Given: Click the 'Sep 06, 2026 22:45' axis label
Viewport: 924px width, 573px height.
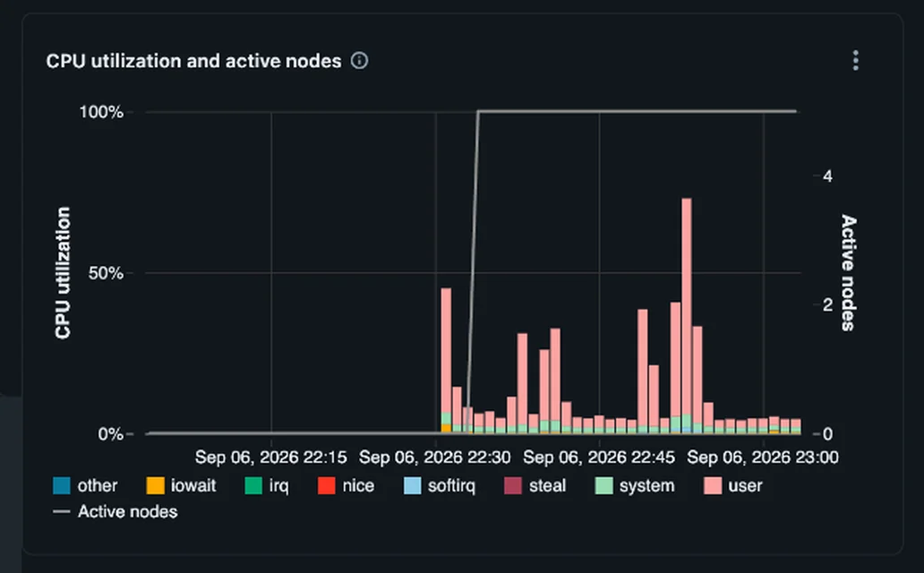Looking at the screenshot, I should (x=599, y=458).
